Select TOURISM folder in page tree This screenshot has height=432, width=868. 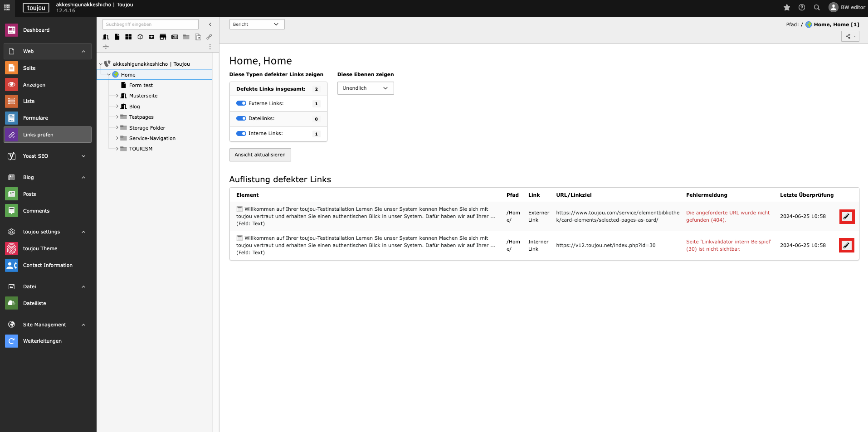141,149
